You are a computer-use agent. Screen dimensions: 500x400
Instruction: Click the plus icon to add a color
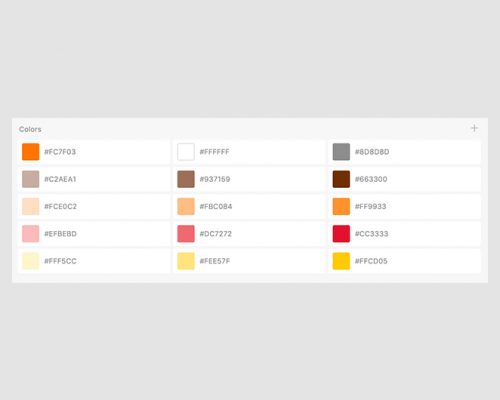click(474, 128)
